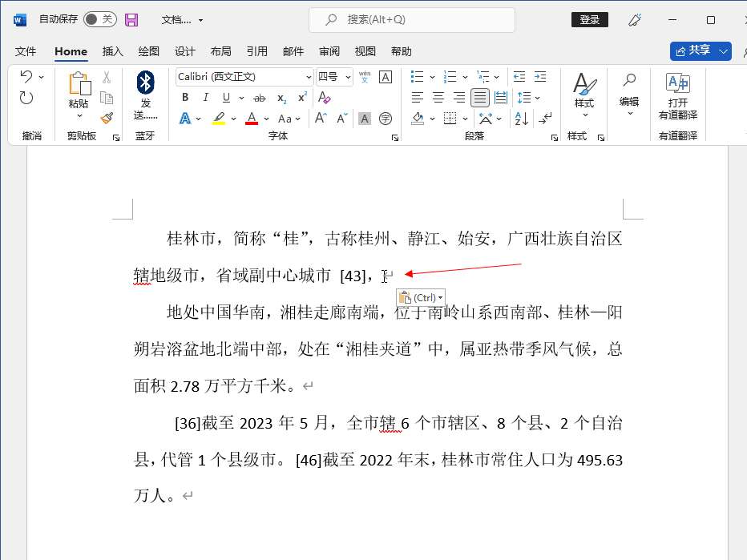Switch to the 绘图 tab
Image resolution: width=747 pixels, height=560 pixels.
pyautogui.click(x=148, y=51)
